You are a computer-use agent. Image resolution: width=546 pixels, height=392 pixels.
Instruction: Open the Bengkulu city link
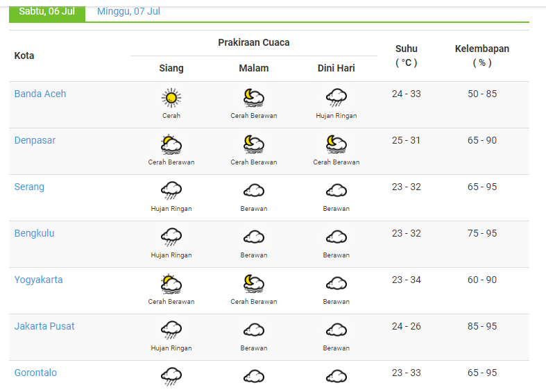coord(34,233)
